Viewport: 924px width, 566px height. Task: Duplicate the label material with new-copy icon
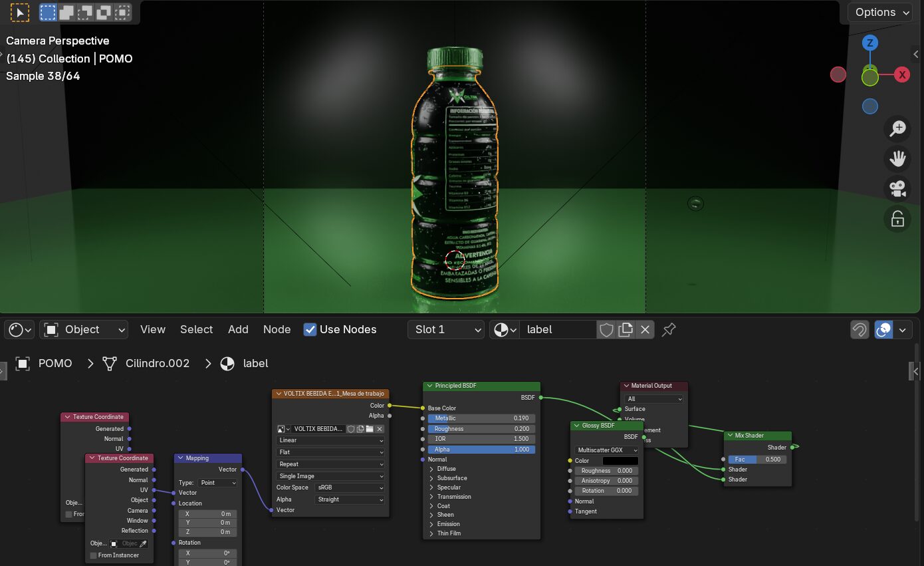pos(626,330)
